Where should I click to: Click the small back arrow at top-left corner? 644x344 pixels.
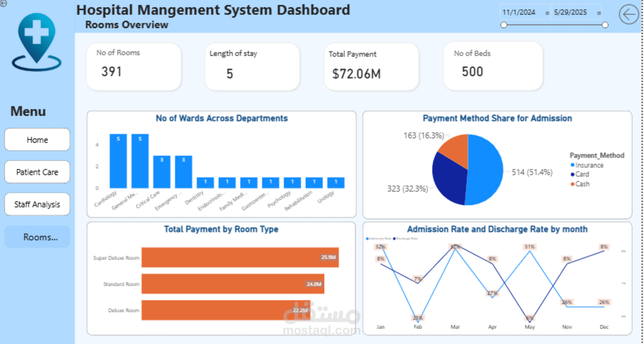(x=3, y=3)
